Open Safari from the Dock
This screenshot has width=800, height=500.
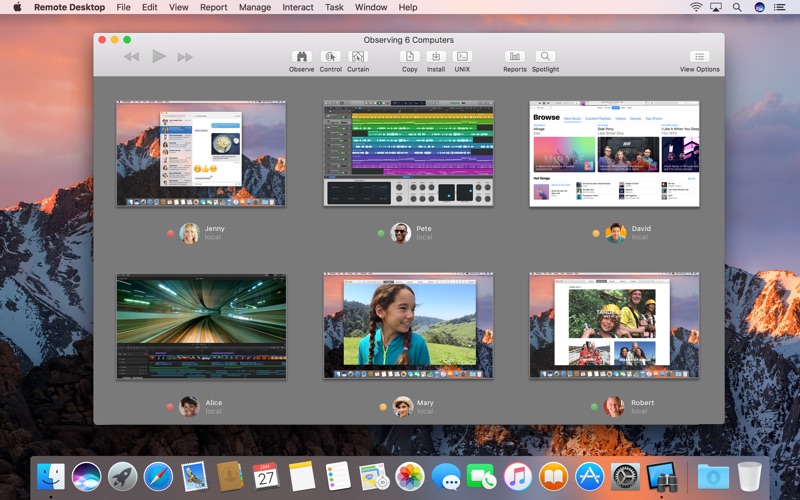pos(158,476)
